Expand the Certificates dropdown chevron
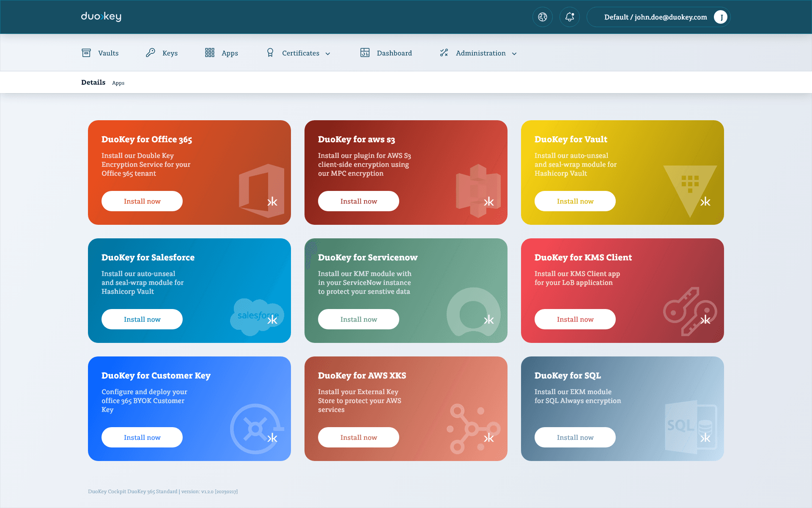 point(328,54)
